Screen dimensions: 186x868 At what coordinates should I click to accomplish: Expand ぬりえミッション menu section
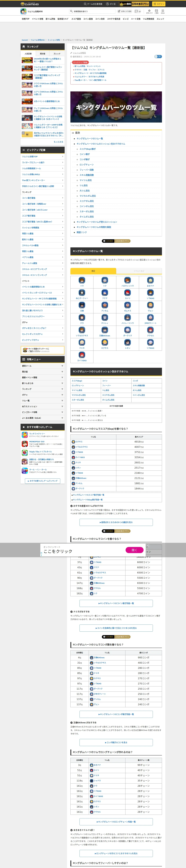click(43, 406)
